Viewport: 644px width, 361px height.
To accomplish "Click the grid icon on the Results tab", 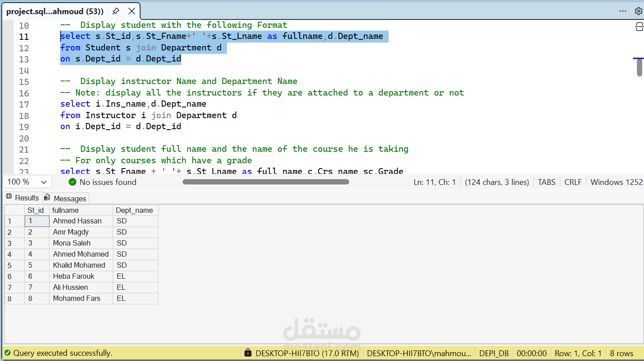I will coord(9,198).
